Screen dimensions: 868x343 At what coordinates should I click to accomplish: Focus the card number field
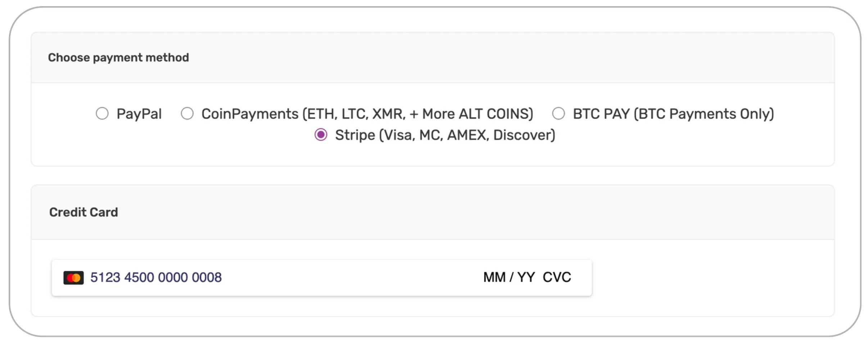point(156,278)
